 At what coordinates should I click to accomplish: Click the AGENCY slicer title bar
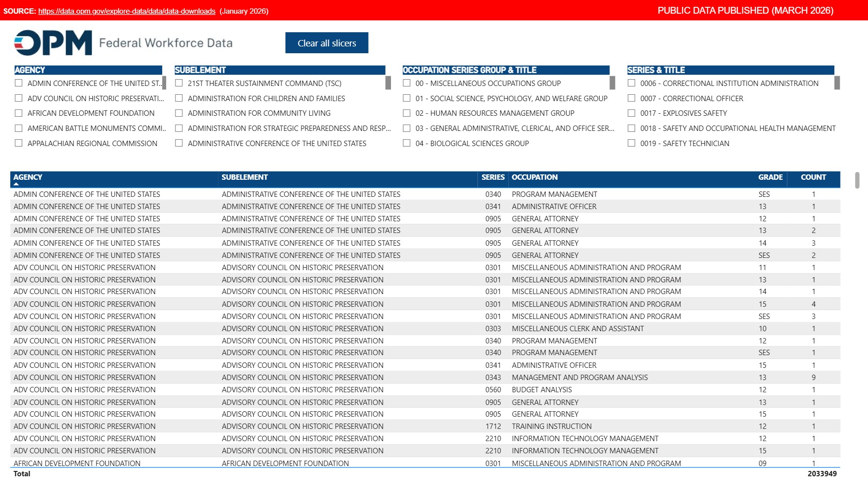click(x=88, y=69)
